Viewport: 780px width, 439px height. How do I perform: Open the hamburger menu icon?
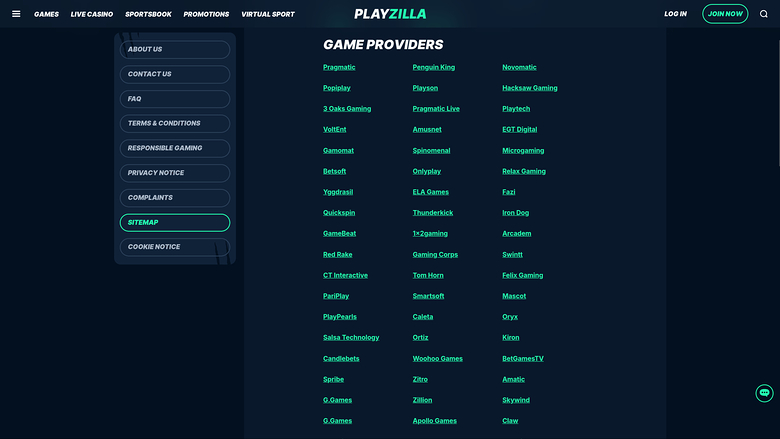click(16, 14)
